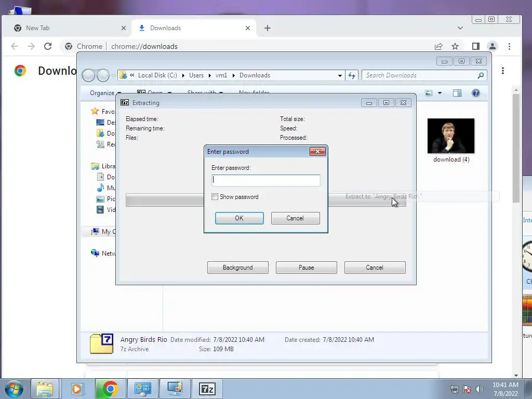
Task: Switch to 7-Zip taskbar button
Action: tap(207, 389)
